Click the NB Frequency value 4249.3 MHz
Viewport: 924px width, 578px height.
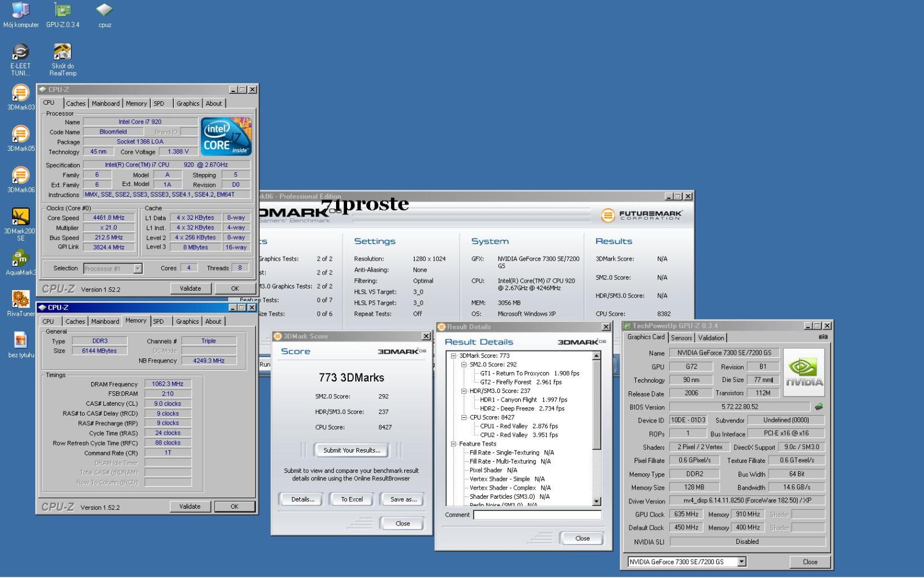pos(209,361)
